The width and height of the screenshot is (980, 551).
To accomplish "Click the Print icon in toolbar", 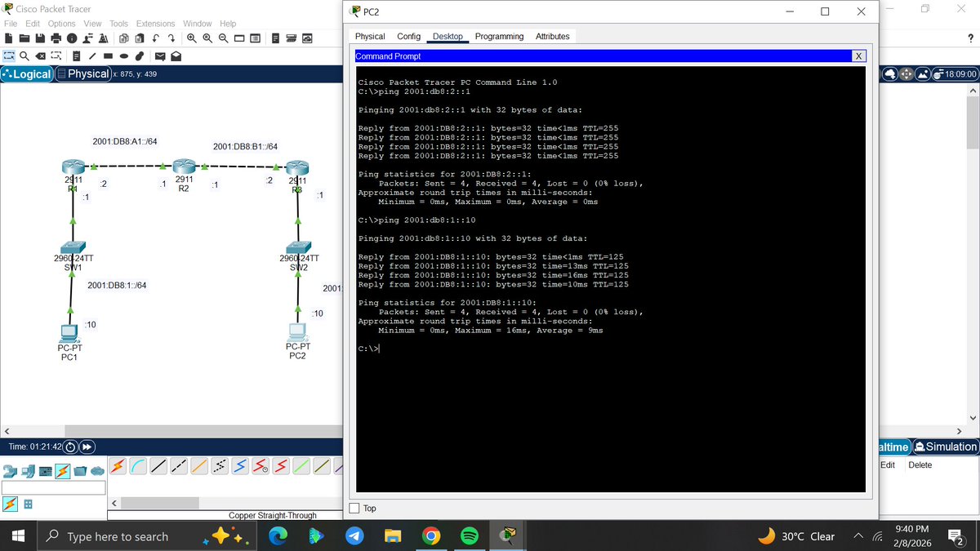I will pyautogui.click(x=56, y=38).
